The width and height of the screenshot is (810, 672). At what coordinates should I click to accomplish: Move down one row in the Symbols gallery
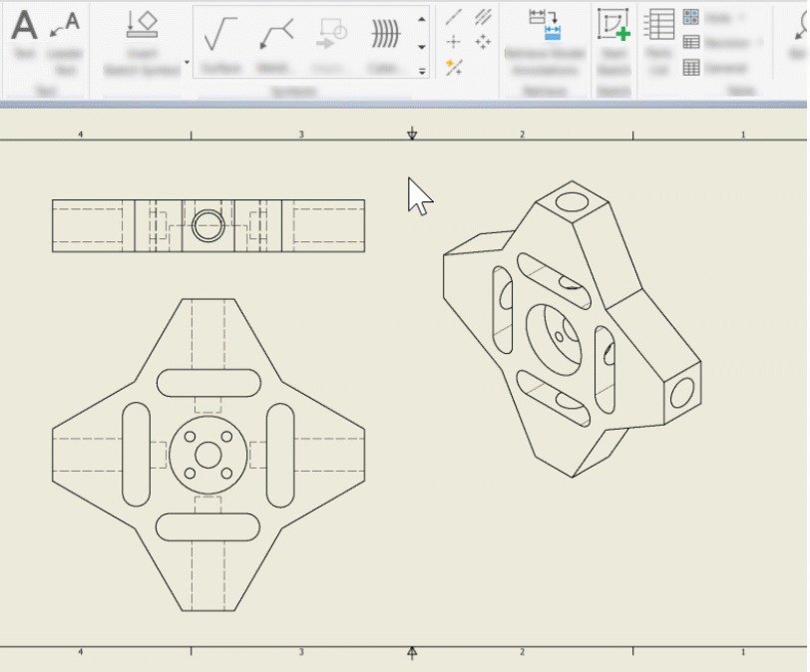(422, 47)
